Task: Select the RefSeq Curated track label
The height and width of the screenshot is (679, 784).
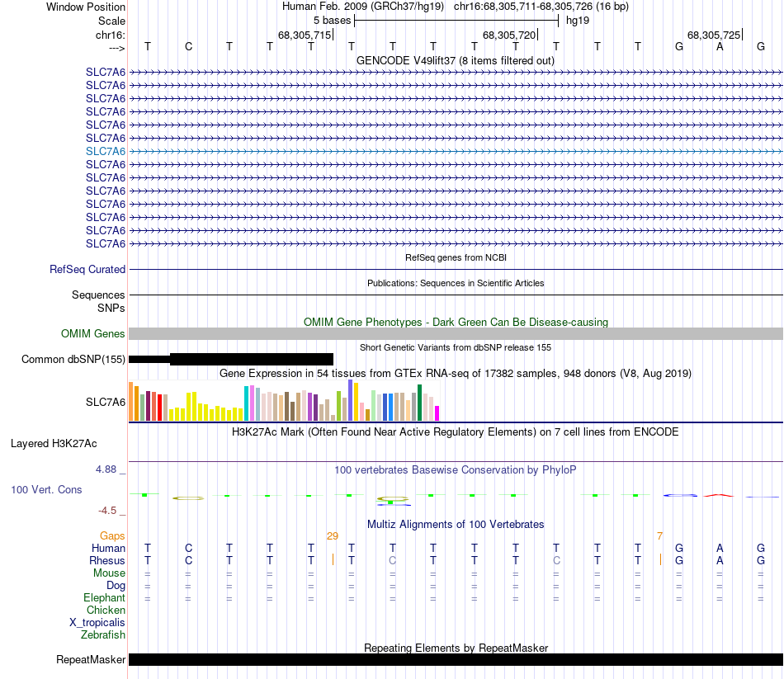Action: pyautogui.click(x=87, y=269)
